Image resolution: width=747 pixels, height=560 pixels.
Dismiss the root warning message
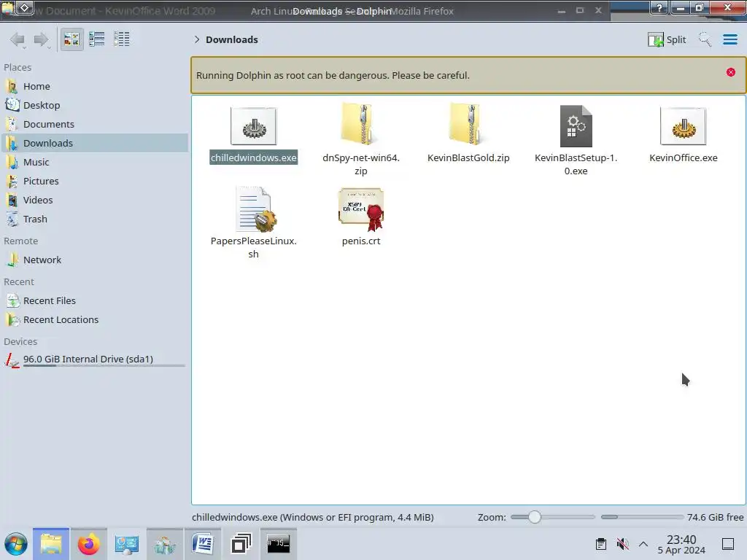[730, 72]
